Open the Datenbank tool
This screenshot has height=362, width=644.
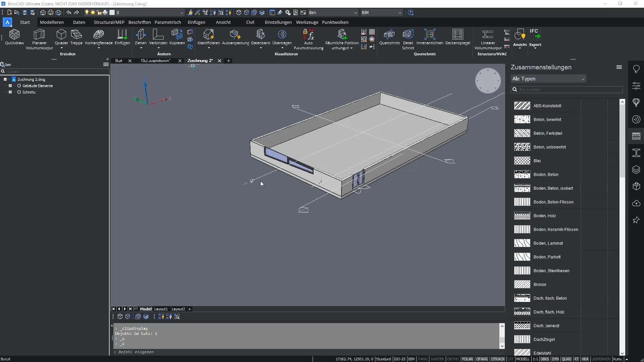[x=261, y=37]
